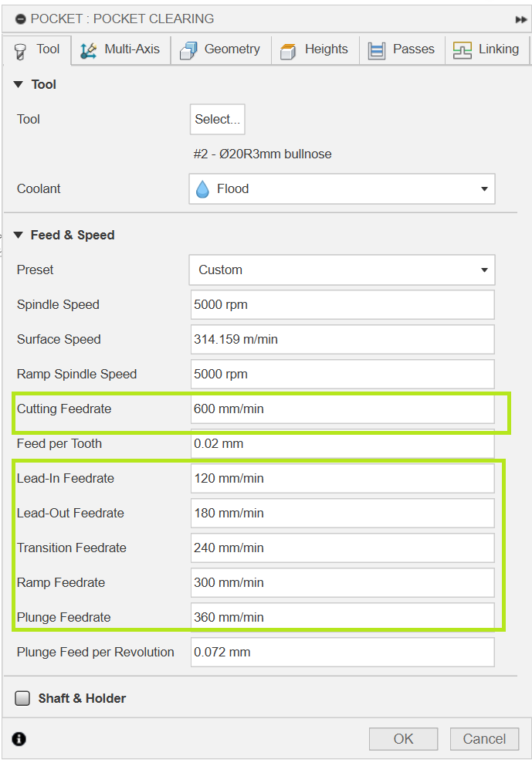532x763 pixels.
Task: Enable the Shaft & Holder checkbox
Action: pos(22,698)
